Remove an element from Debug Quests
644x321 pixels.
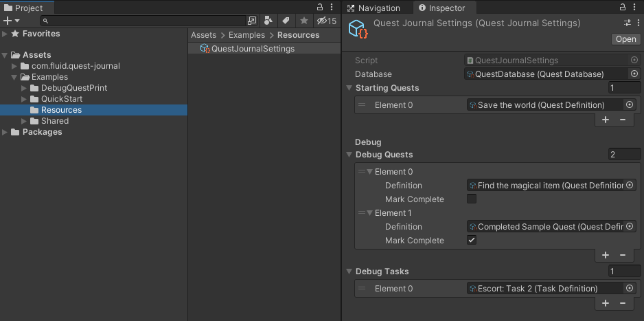[623, 255]
